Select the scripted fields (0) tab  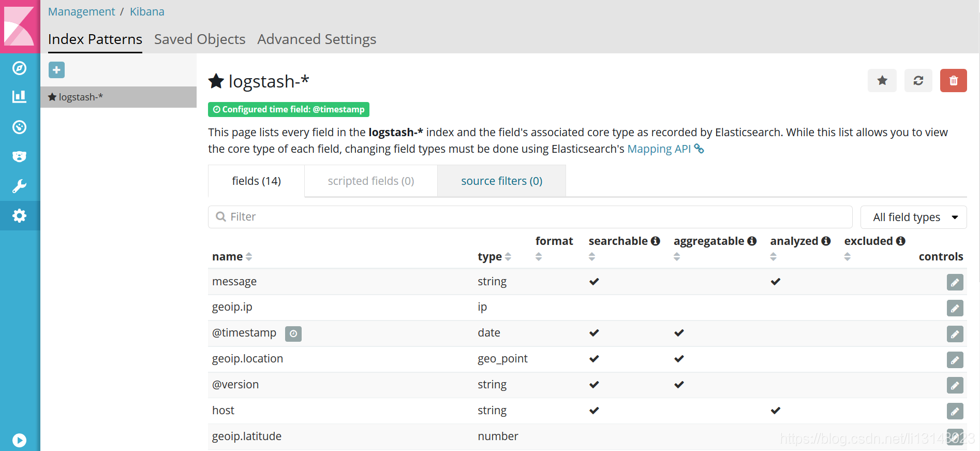(371, 181)
